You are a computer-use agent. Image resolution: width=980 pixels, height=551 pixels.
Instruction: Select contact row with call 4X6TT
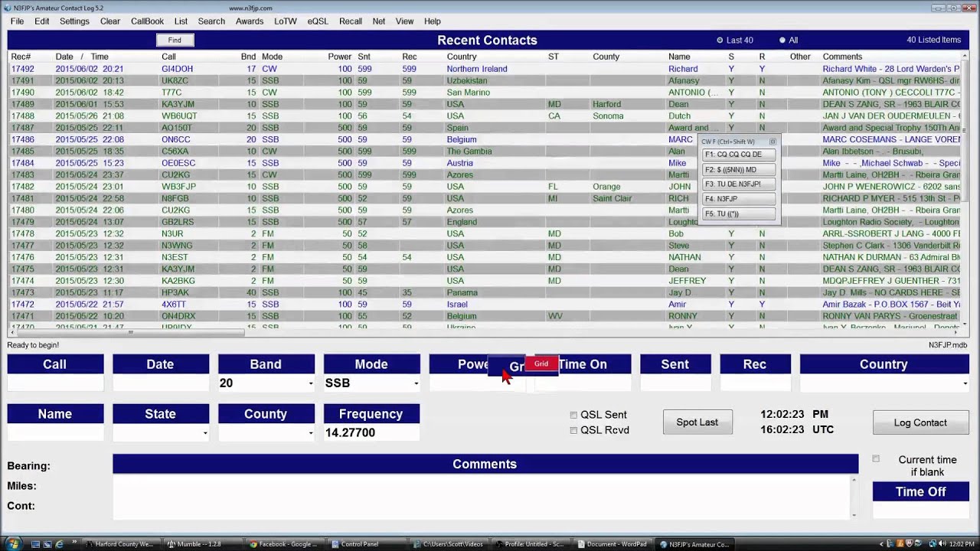(484, 305)
